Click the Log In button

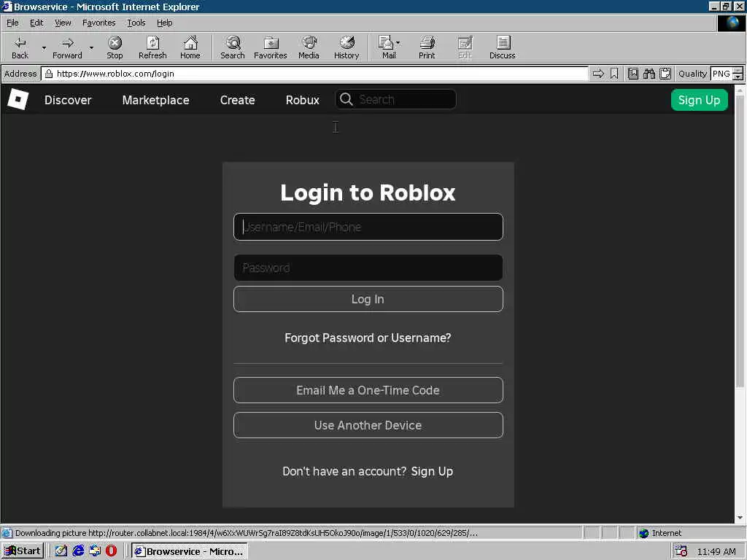click(368, 299)
